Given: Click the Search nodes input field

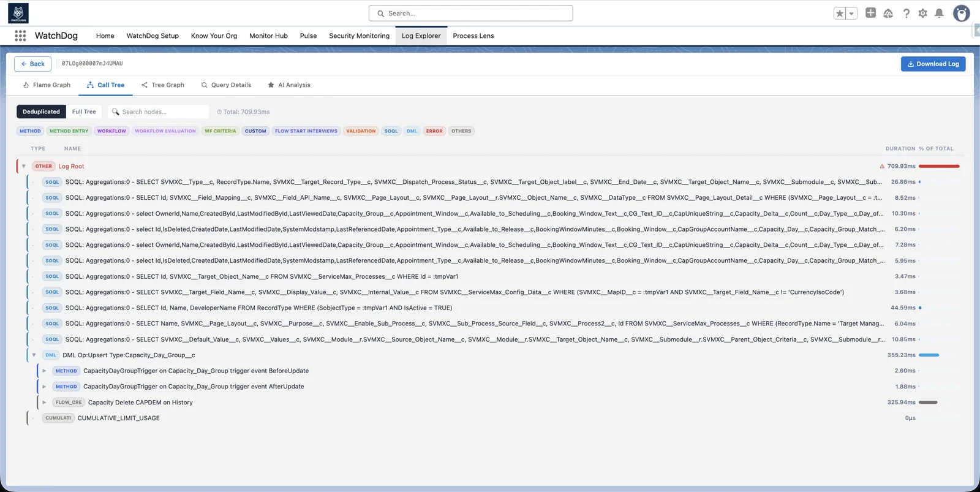Looking at the screenshot, I should click(x=159, y=112).
